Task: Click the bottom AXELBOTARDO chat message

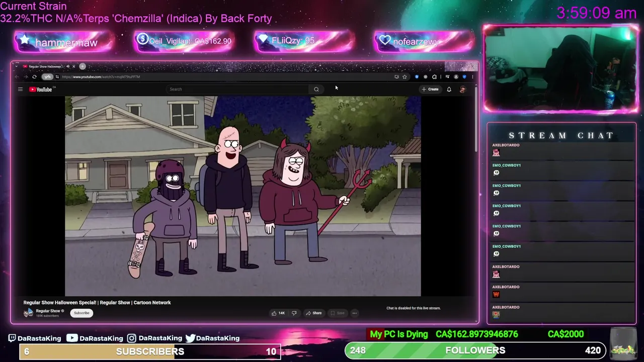Action: [x=561, y=312]
